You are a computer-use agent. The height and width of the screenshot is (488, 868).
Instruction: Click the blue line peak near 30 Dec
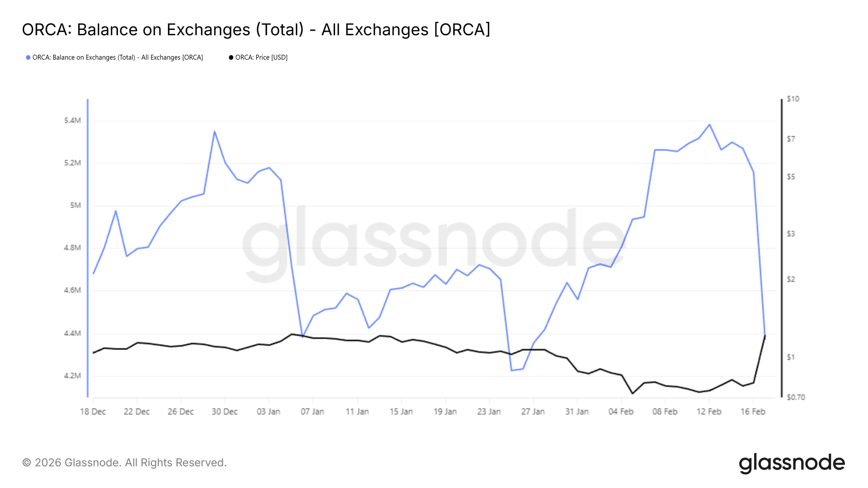[x=215, y=131]
